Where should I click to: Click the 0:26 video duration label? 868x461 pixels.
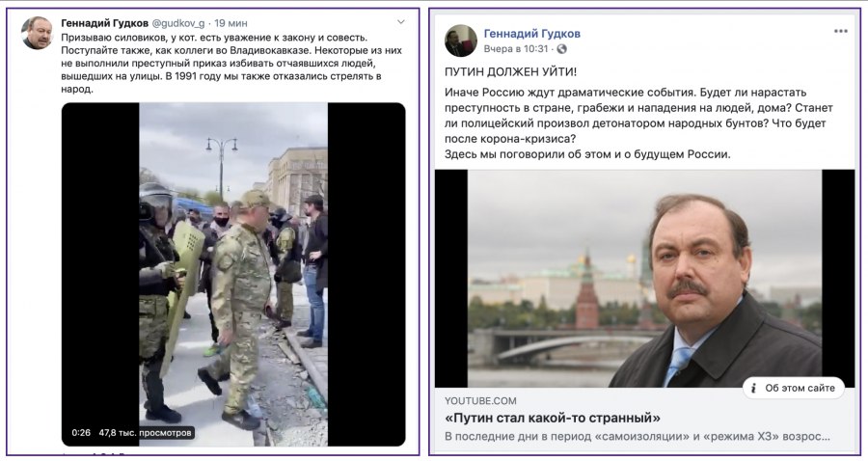pyautogui.click(x=81, y=432)
